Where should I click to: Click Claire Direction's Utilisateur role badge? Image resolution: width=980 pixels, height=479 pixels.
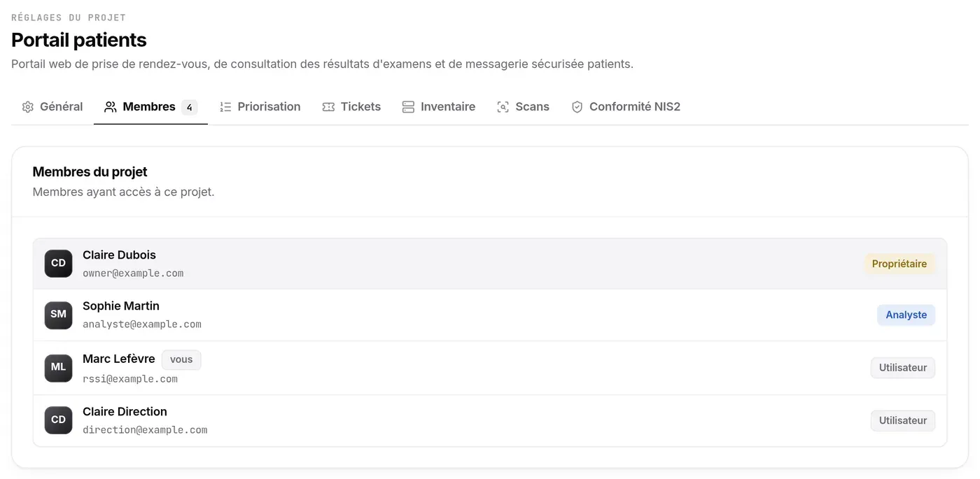(x=903, y=420)
